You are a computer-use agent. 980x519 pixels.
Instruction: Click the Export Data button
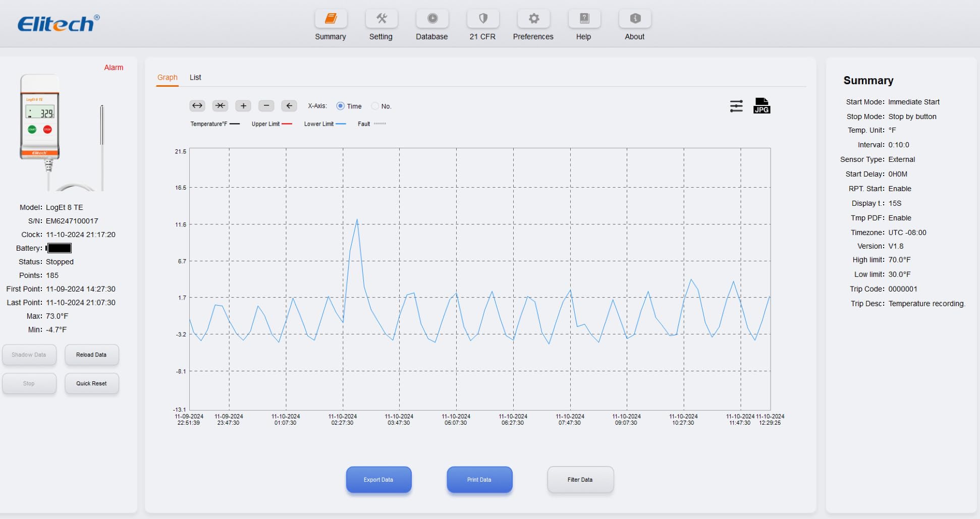click(x=378, y=480)
